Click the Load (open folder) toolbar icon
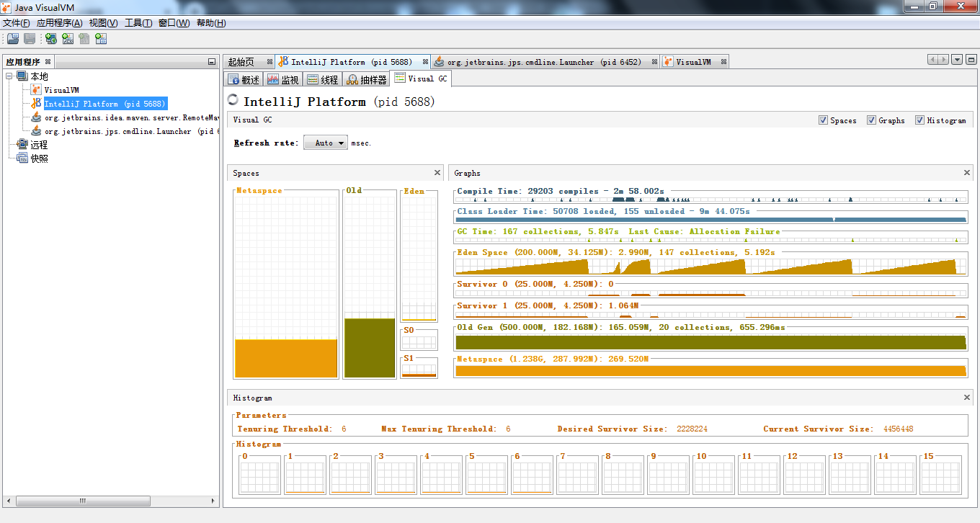The image size is (980, 523). (x=13, y=39)
